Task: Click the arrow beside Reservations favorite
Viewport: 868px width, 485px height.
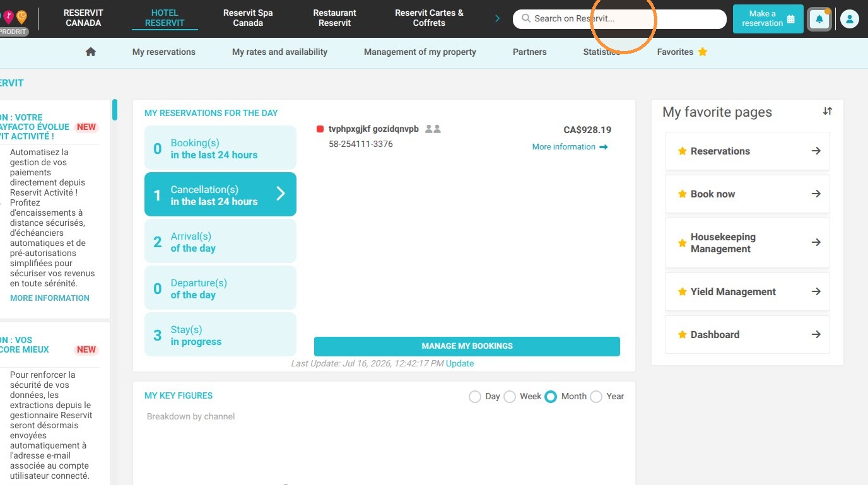Action: click(x=816, y=151)
